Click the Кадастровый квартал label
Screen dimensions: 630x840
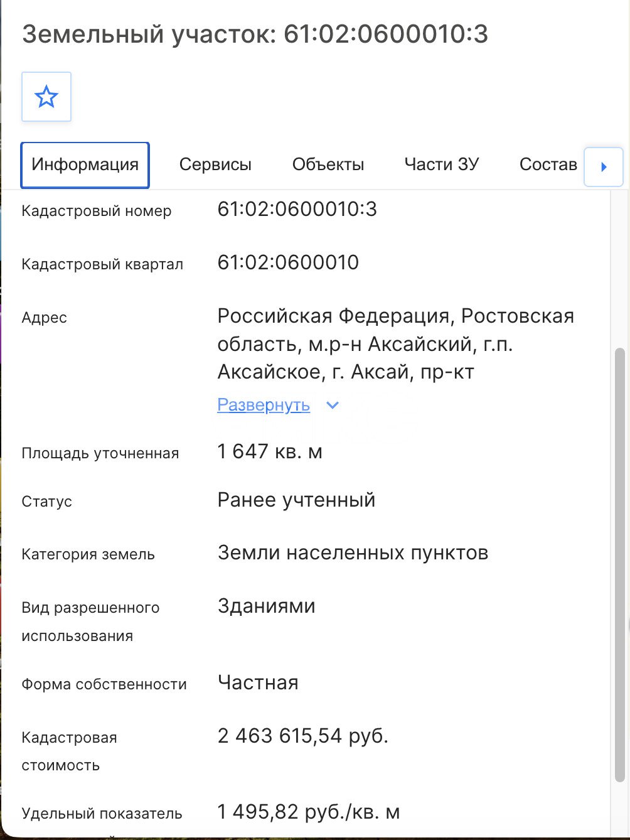coord(102,264)
